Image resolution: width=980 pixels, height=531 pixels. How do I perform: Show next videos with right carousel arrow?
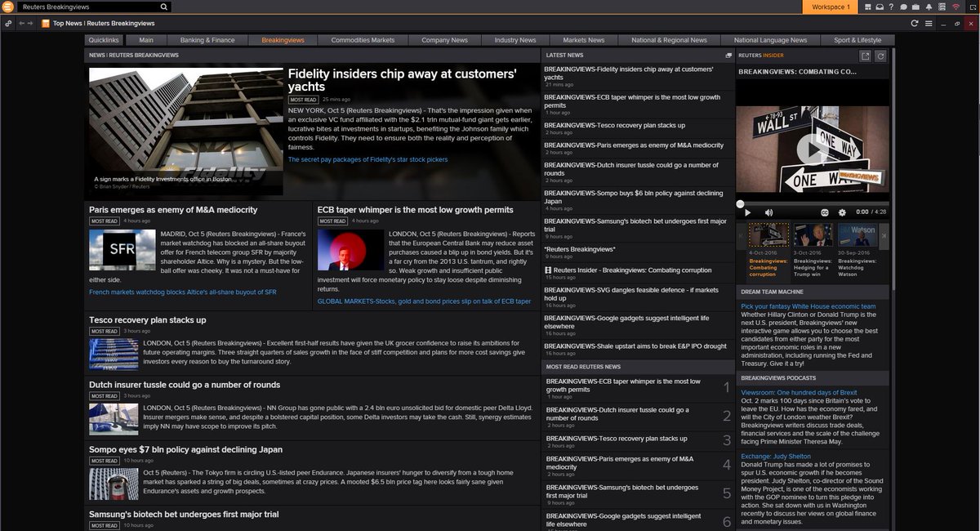(x=884, y=236)
